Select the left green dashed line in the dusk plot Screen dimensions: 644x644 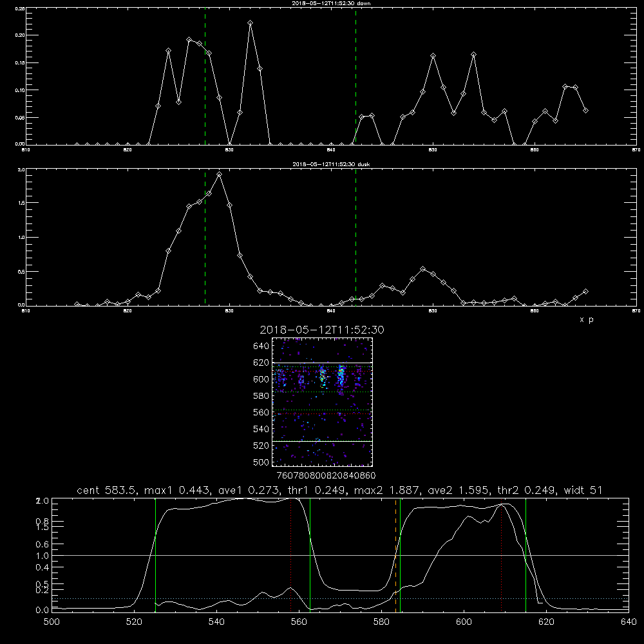pyautogui.click(x=205, y=238)
